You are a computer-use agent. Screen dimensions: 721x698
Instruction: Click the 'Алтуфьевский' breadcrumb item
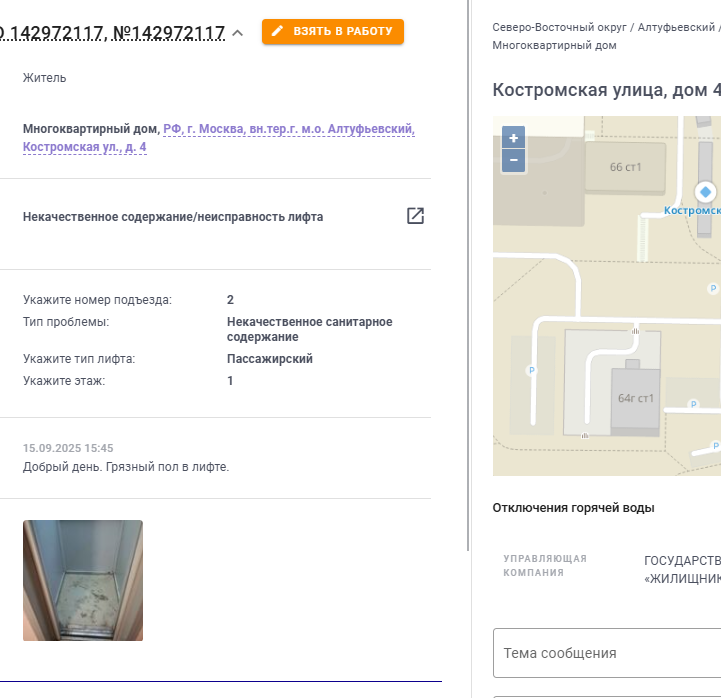[676, 28]
